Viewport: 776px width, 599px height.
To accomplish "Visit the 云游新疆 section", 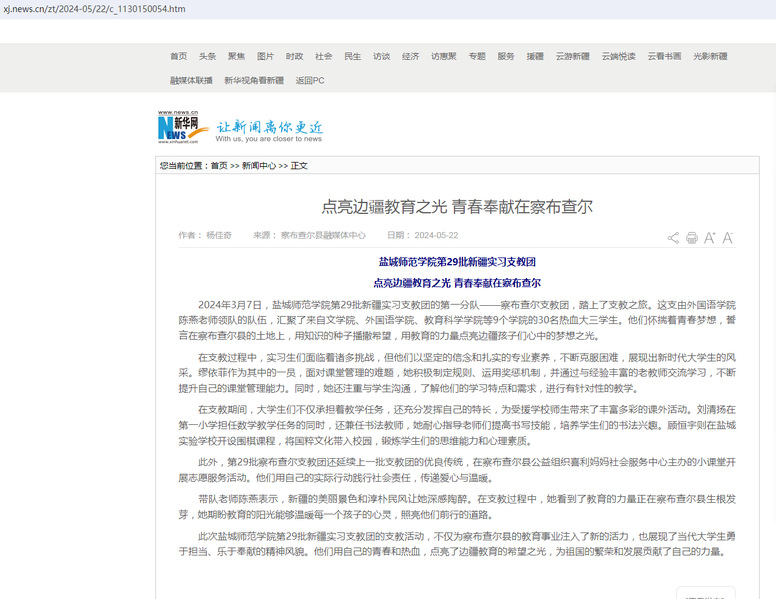I will pyautogui.click(x=573, y=56).
